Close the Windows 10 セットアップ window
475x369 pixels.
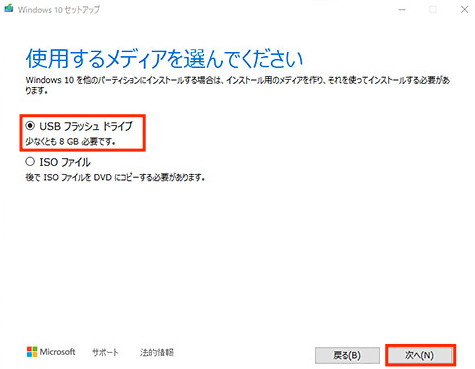(464, 9)
